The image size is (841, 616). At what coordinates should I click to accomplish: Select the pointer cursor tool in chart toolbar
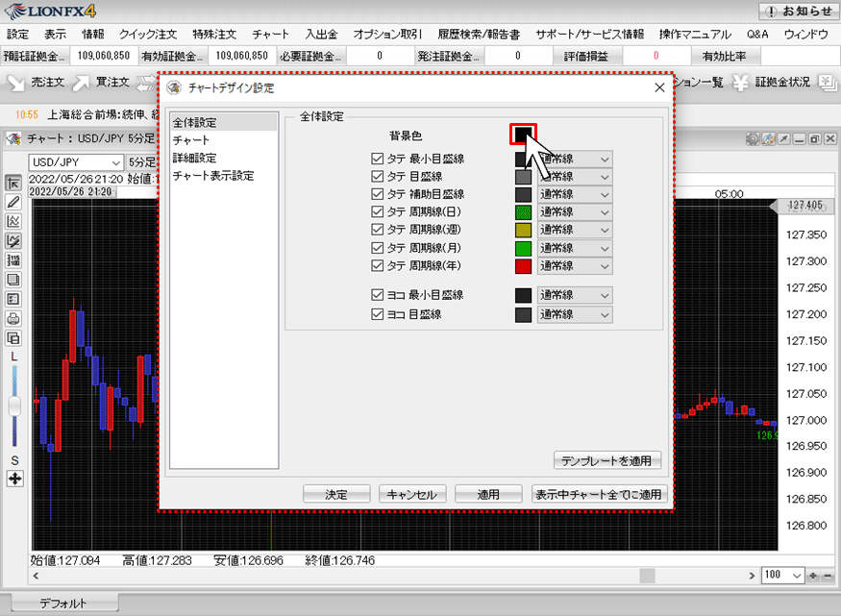tap(13, 183)
